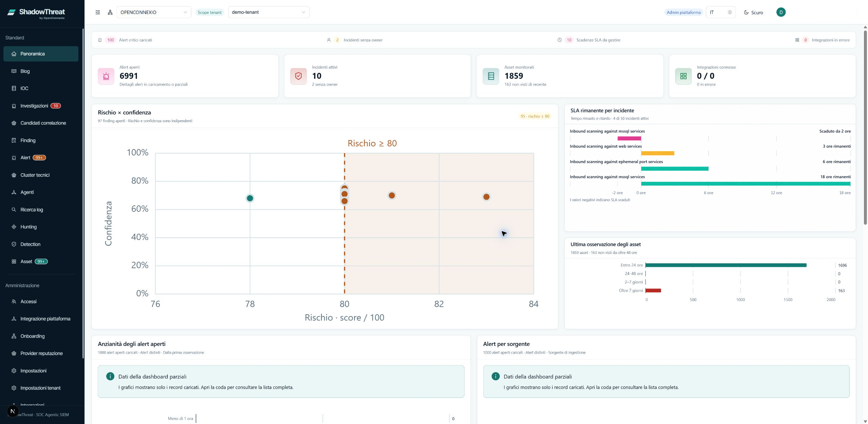
Task: Open the IOC page
Action: pos(41,88)
